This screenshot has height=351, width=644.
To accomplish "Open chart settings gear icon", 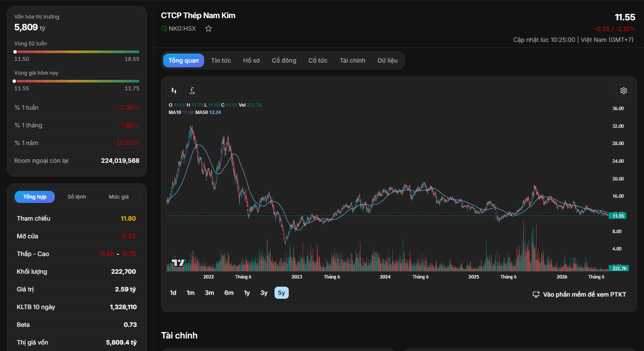I will [624, 91].
